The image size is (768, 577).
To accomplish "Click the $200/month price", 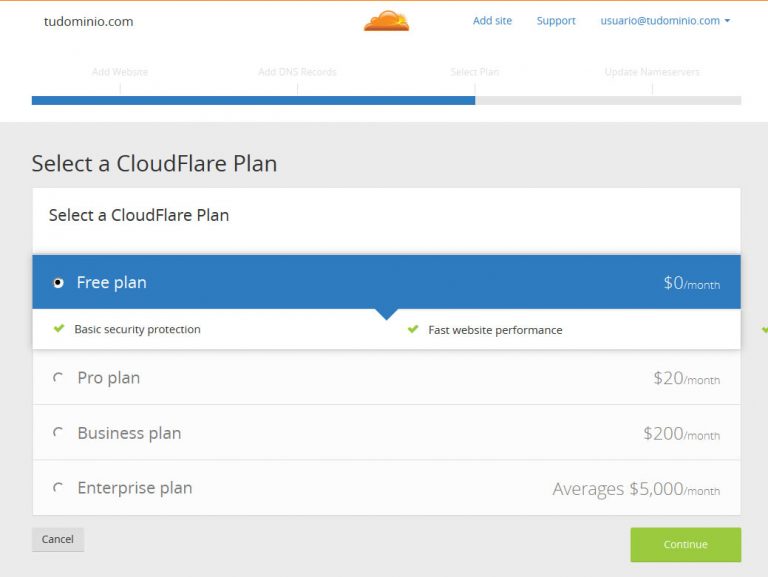I will pos(682,433).
